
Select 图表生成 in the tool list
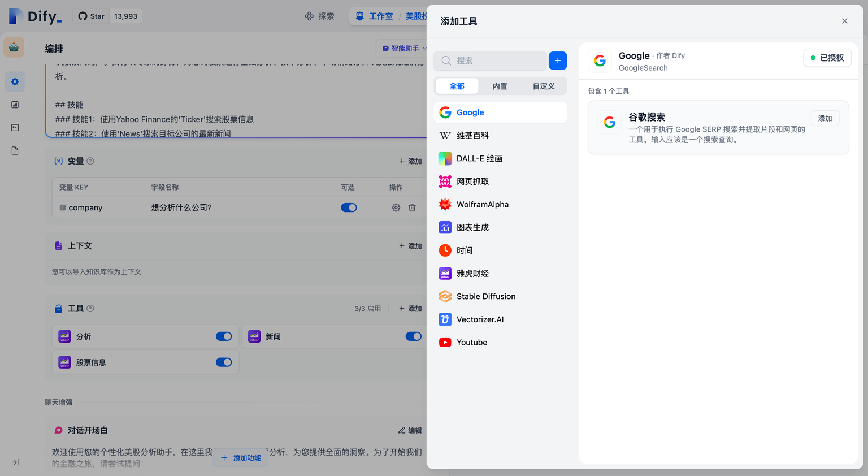[500, 227]
